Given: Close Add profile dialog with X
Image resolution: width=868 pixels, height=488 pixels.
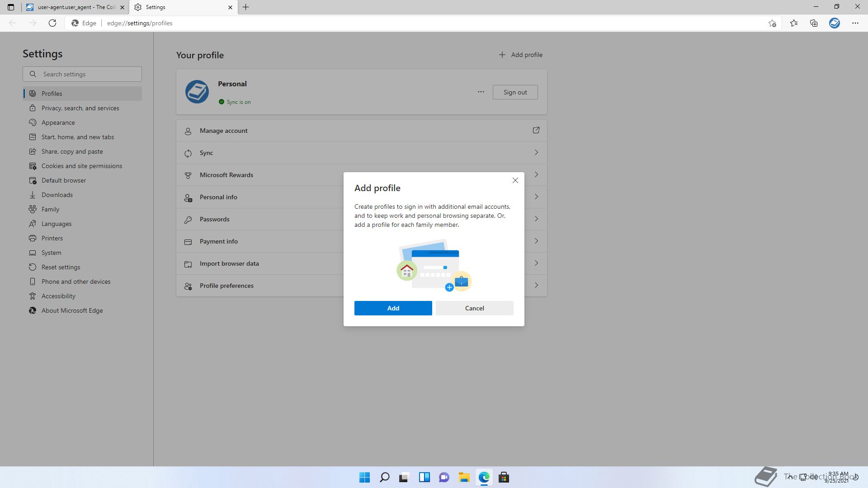Looking at the screenshot, I should tap(515, 180).
